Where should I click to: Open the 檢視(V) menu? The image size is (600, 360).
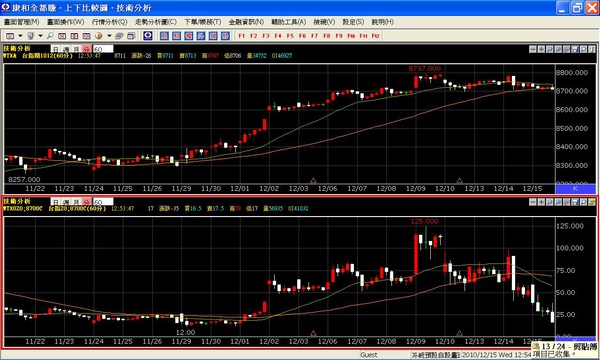tap(324, 22)
